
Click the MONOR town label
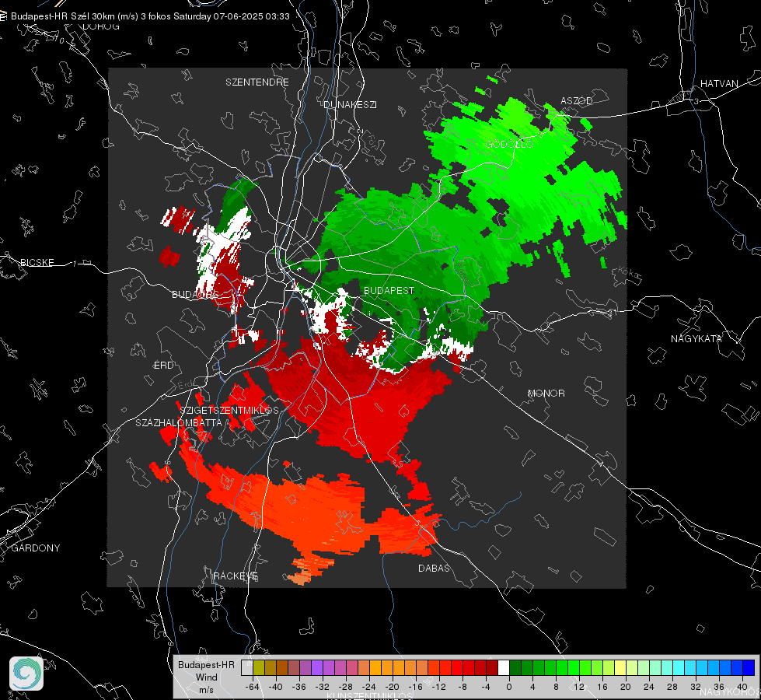click(x=546, y=393)
